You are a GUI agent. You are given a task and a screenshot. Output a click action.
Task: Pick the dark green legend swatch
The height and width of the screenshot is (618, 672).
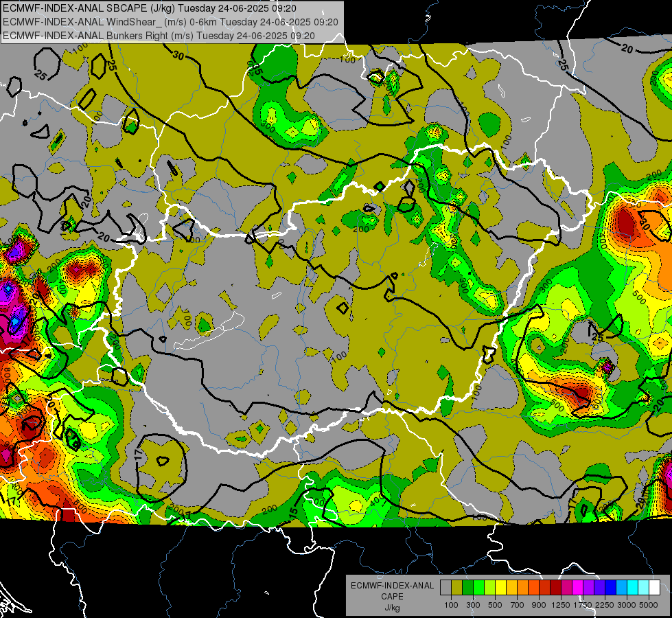(467, 588)
